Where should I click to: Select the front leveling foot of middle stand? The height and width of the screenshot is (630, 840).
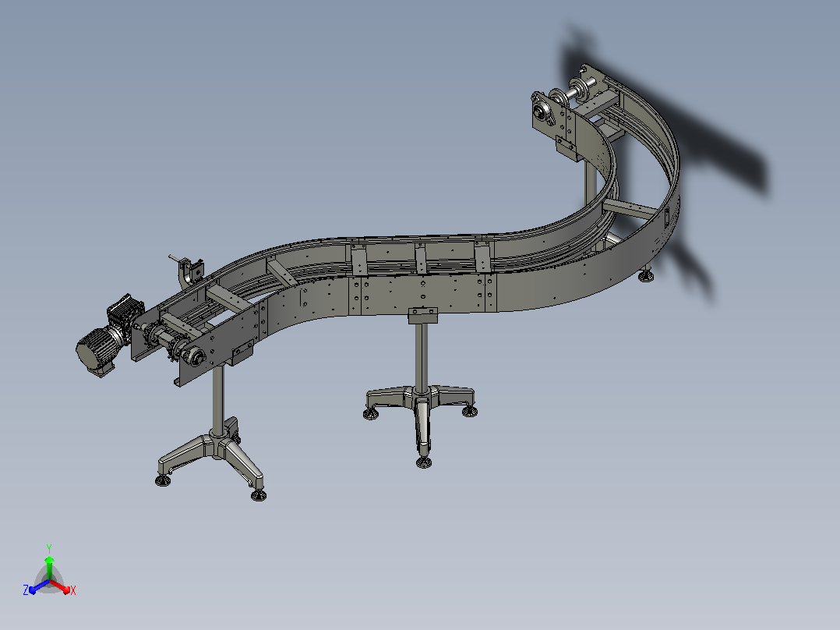[424, 462]
